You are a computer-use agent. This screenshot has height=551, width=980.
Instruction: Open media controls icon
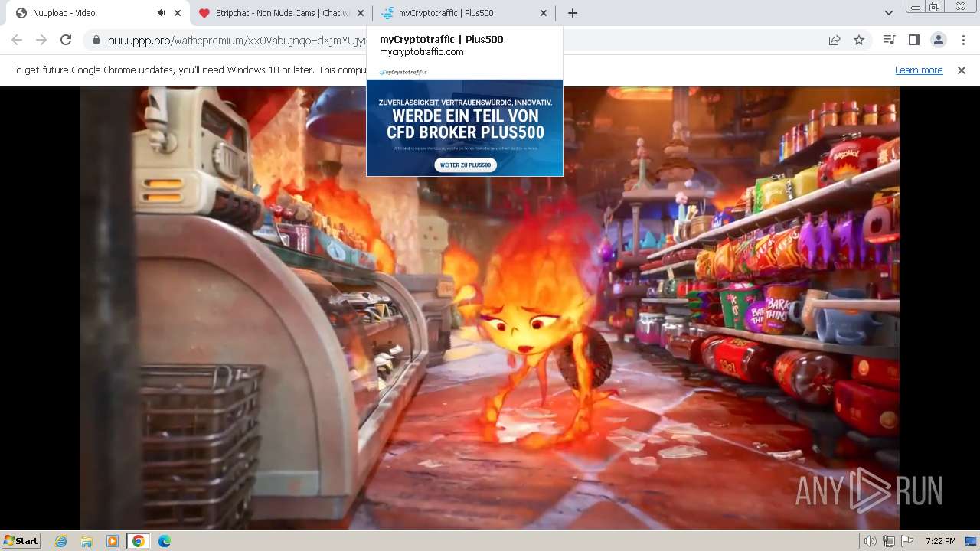tap(889, 40)
